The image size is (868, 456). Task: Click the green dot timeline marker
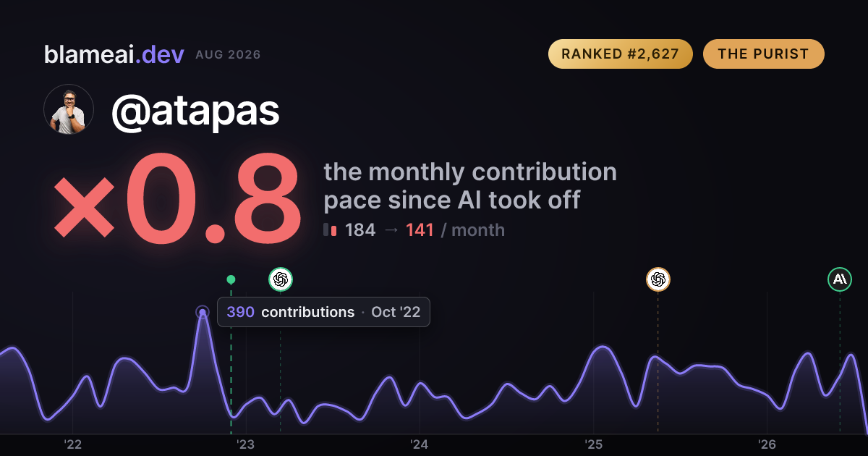(231, 279)
